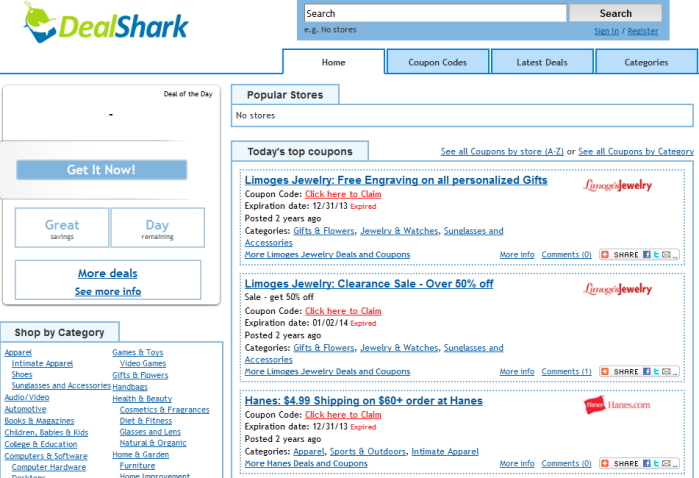The image size is (699, 478).
Task: Email the Clearance Sale coupon via envelope icon
Action: pos(666,371)
